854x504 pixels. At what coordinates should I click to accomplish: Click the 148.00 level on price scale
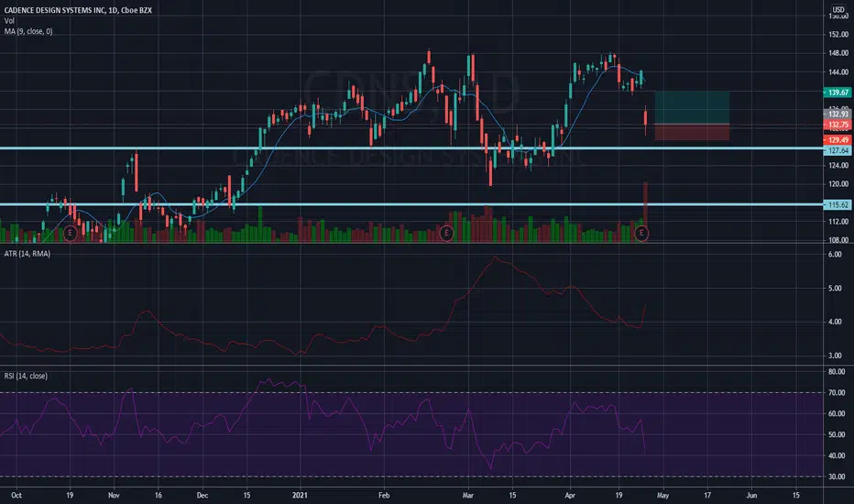coord(838,53)
